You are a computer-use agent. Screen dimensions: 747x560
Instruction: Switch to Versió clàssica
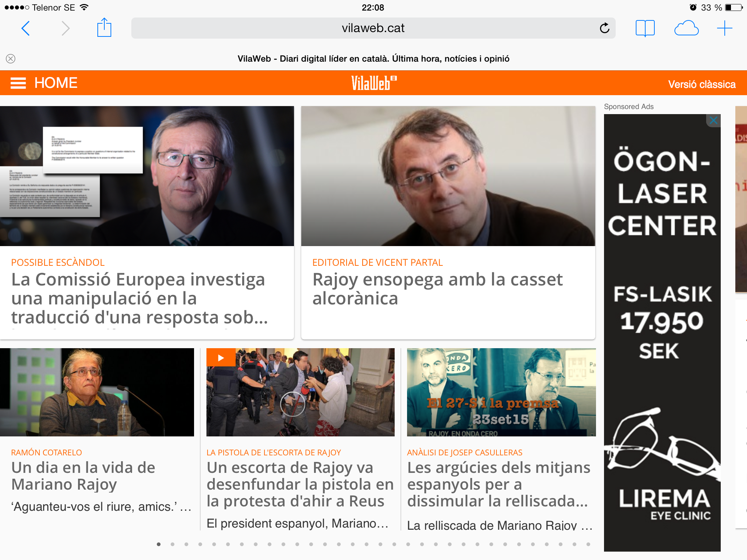[701, 84]
